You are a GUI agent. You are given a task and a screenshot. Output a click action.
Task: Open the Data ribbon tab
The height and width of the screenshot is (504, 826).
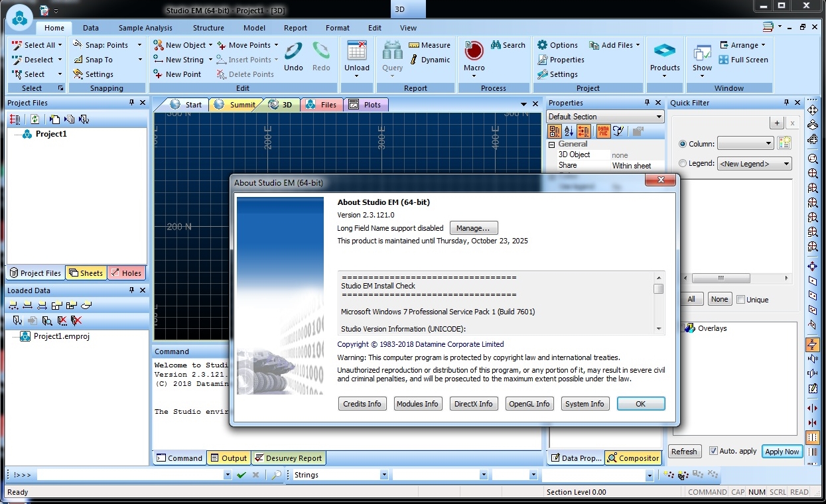pos(91,28)
